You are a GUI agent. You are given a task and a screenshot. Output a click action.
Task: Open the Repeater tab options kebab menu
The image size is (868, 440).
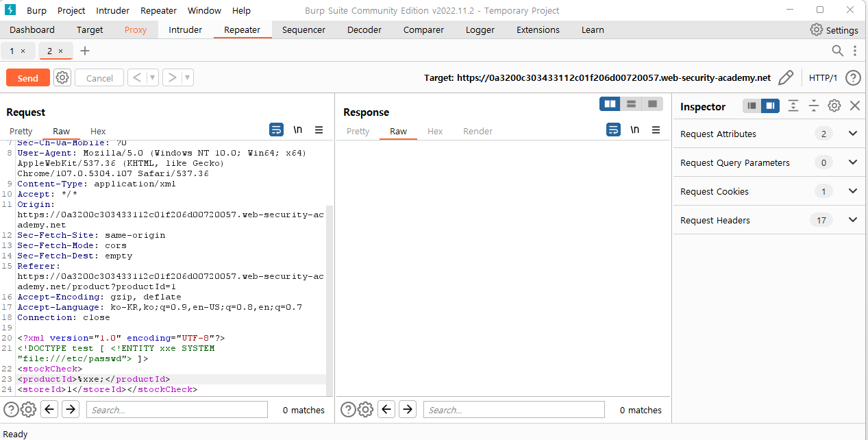(x=855, y=51)
